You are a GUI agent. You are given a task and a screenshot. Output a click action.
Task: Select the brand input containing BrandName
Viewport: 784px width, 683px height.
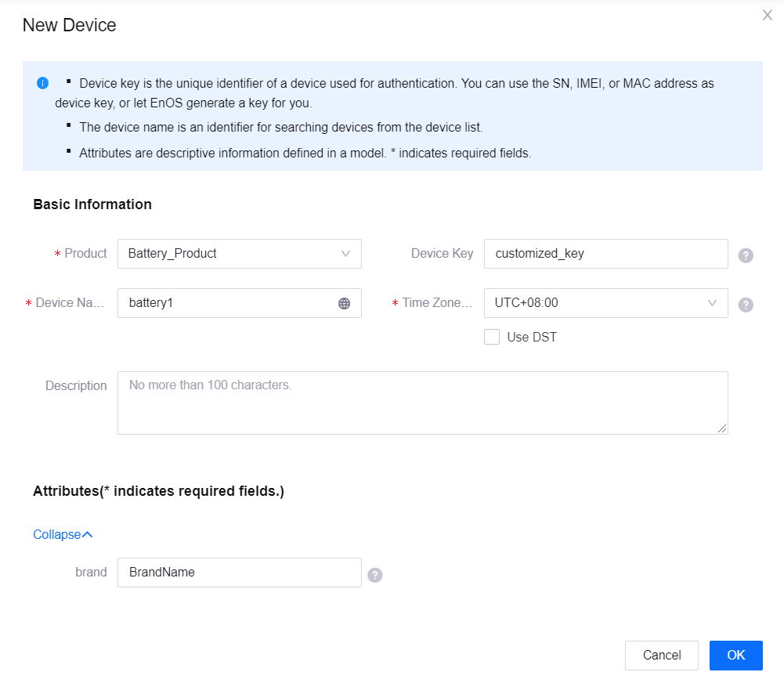click(x=239, y=573)
